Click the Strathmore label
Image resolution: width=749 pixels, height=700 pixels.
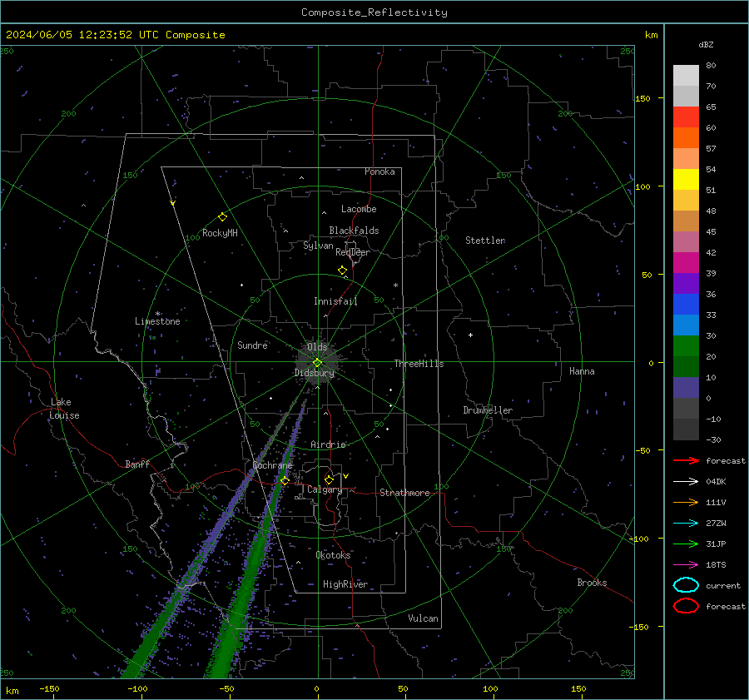404,493
